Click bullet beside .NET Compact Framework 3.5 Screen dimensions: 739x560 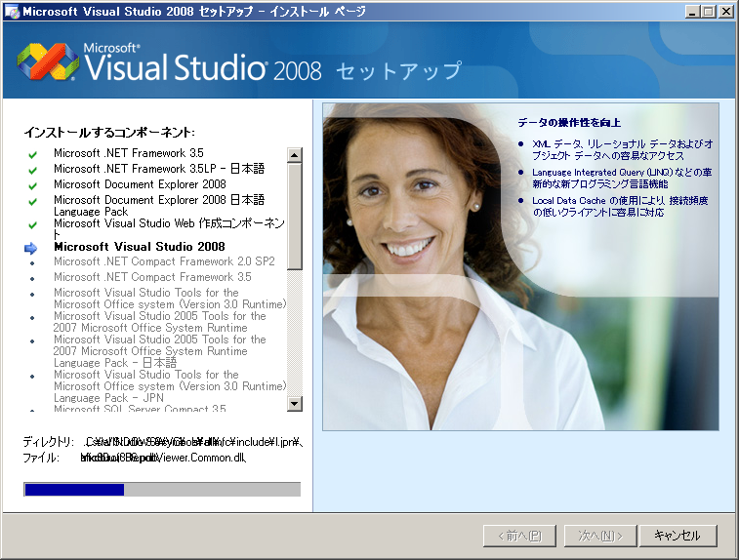[x=32, y=278]
